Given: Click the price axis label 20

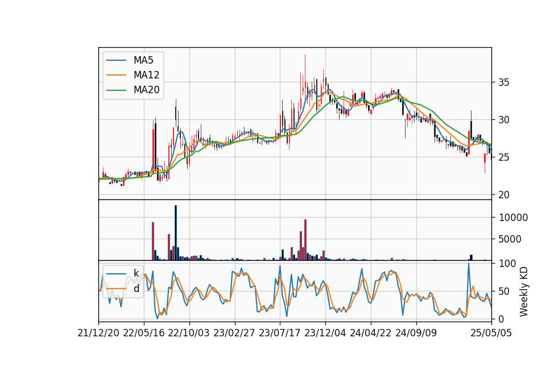Looking at the screenshot, I should 504,195.
